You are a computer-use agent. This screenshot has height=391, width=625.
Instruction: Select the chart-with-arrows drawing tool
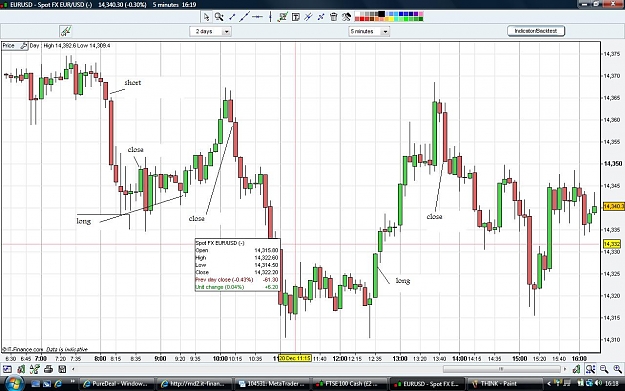coord(283,17)
